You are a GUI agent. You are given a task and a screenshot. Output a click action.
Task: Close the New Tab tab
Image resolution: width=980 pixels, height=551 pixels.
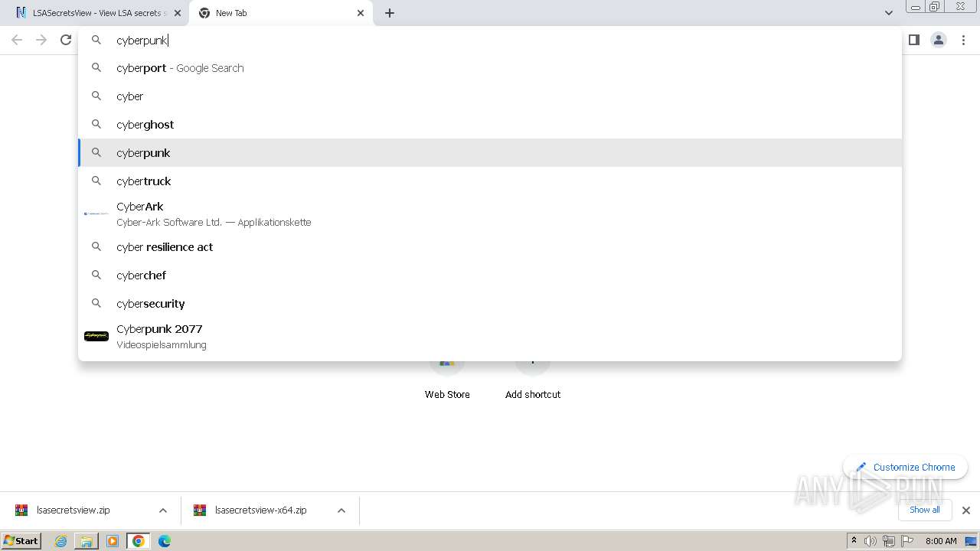coord(361,13)
